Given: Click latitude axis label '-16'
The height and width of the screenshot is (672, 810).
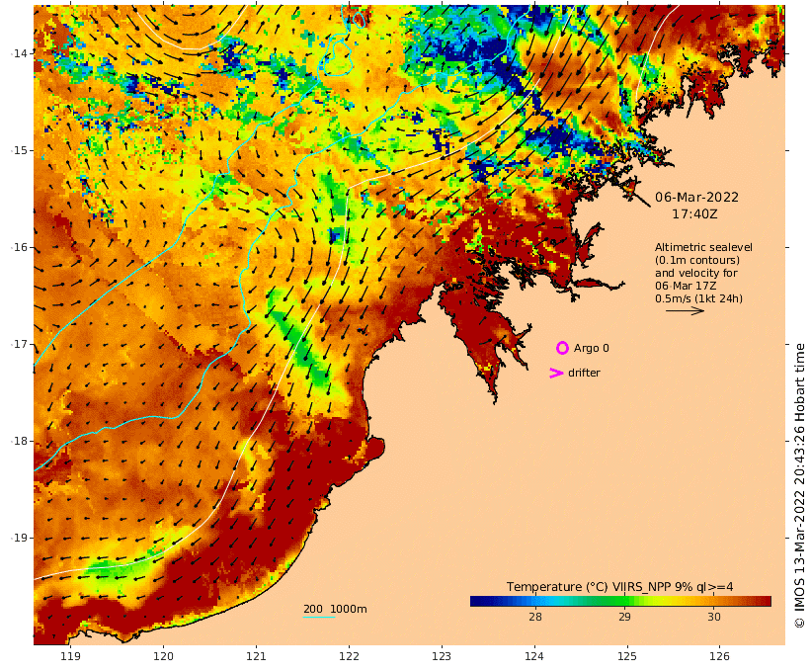Looking at the screenshot, I should tap(19, 247).
